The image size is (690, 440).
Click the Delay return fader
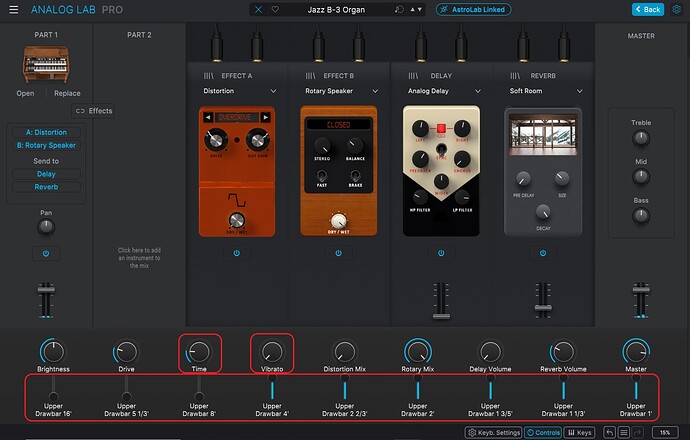[x=441, y=315]
